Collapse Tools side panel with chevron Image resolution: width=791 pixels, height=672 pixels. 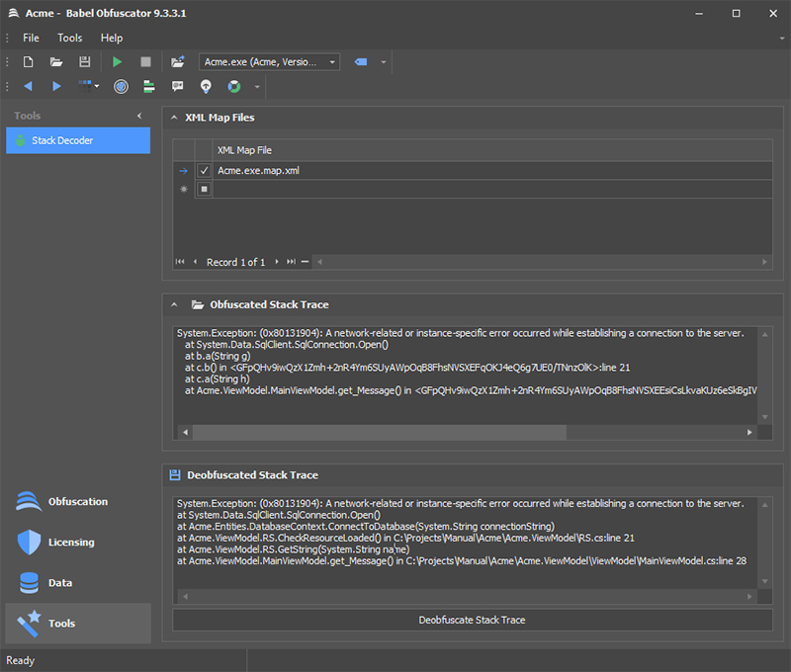tap(139, 116)
